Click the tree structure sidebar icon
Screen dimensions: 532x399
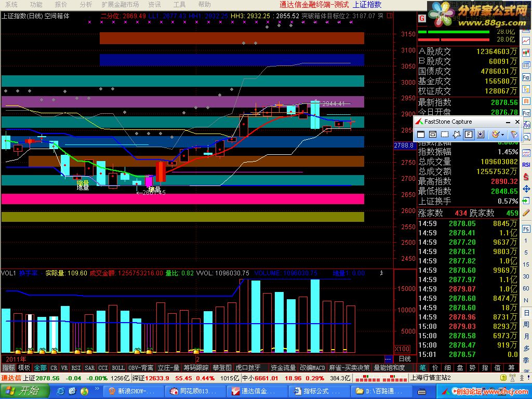click(x=526, y=89)
